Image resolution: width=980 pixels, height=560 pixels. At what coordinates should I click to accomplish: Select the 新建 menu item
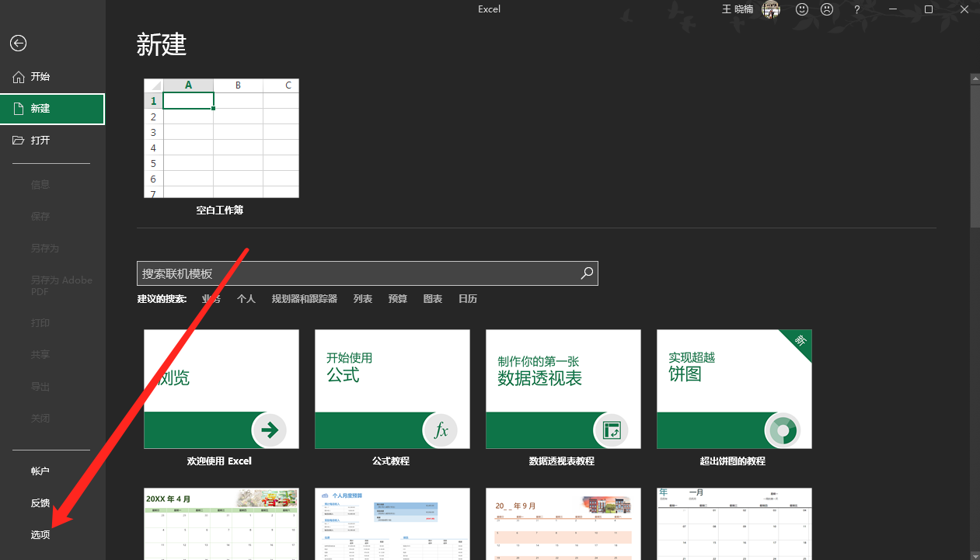pos(52,109)
